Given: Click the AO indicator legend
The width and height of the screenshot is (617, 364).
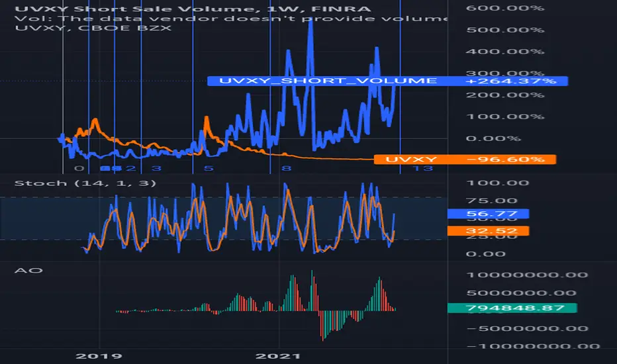Looking at the screenshot, I should coord(28,270).
